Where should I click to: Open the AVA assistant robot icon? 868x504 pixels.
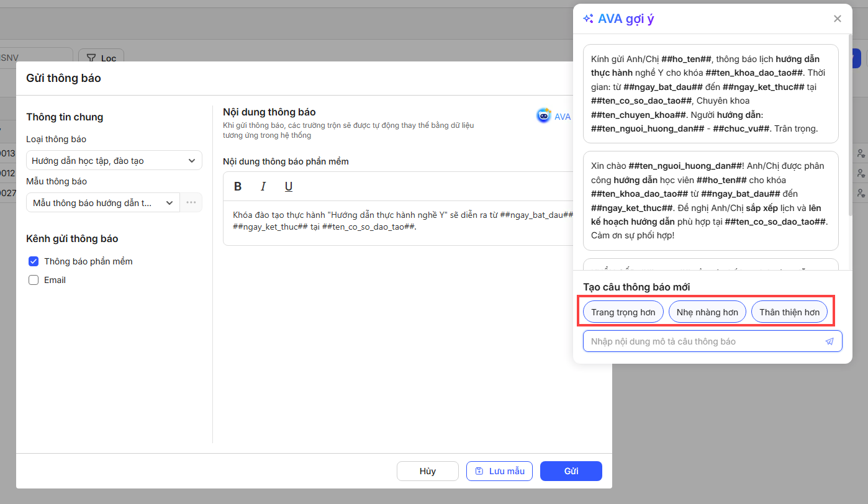(544, 116)
